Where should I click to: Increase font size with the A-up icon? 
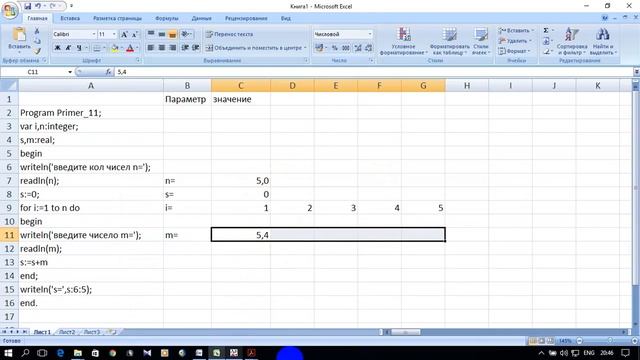point(124,34)
